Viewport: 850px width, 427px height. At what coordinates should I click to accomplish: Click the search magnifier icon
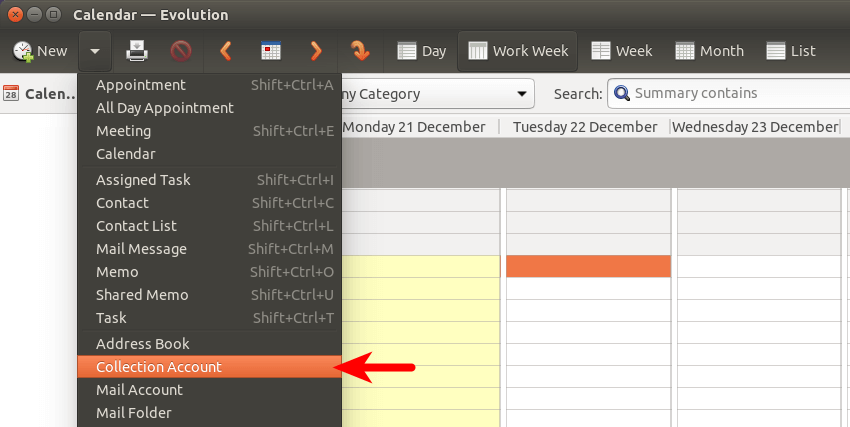coord(622,94)
